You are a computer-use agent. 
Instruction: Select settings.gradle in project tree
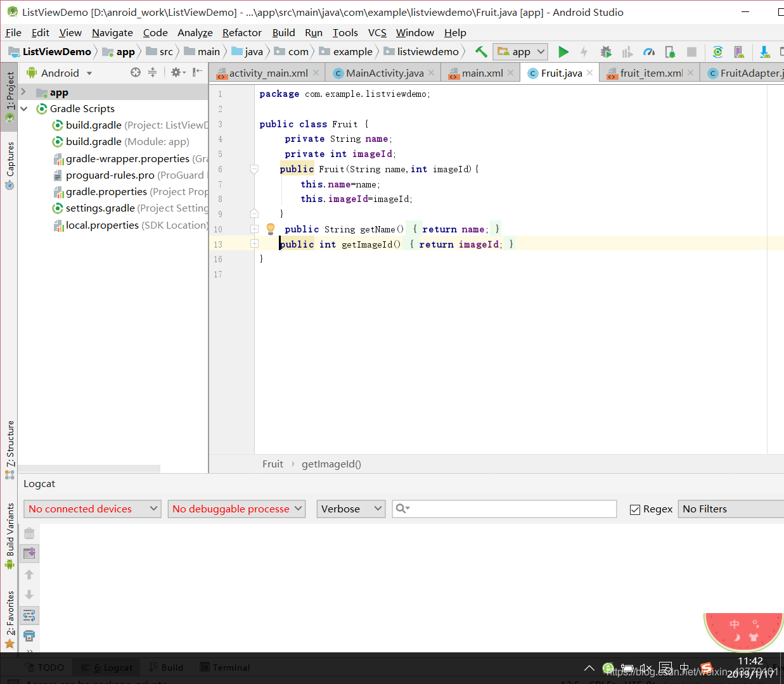pos(129,208)
